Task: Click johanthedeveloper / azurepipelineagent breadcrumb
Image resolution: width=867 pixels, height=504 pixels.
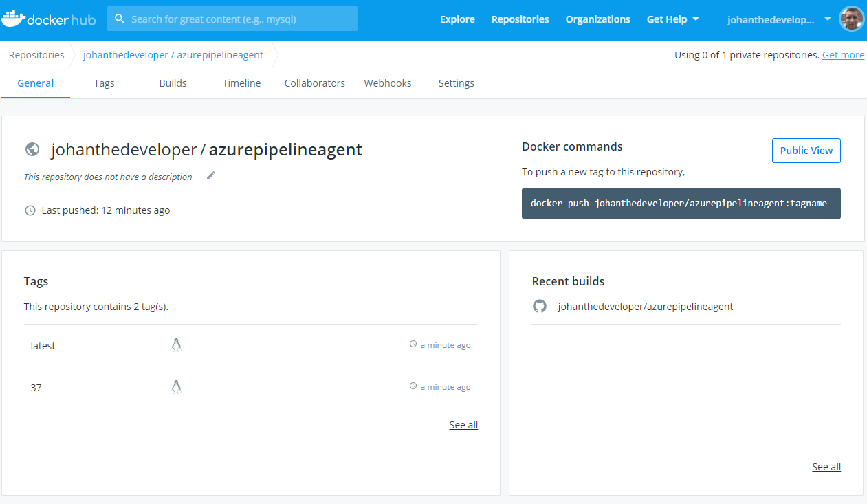Action: tap(173, 55)
